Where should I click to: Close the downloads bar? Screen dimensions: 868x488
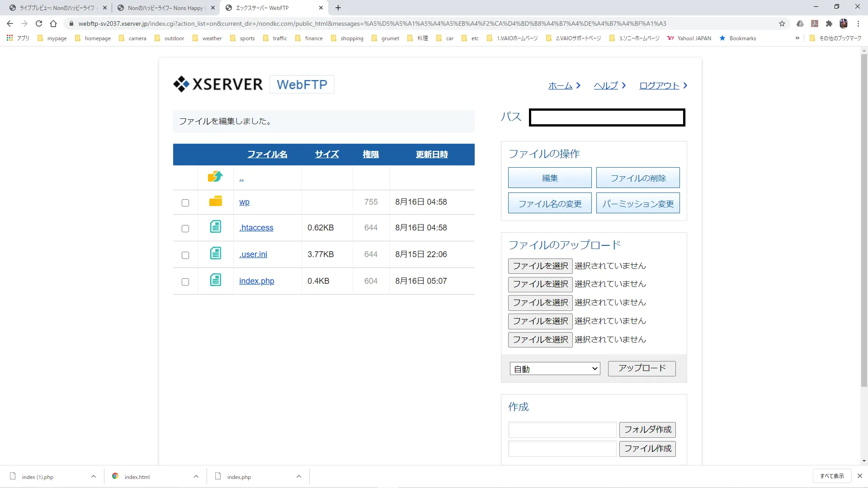[860, 476]
